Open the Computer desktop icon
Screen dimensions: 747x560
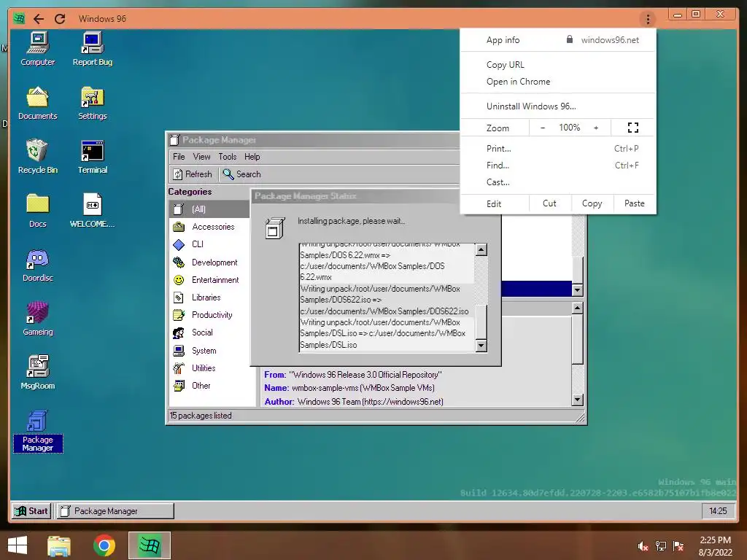38,49
